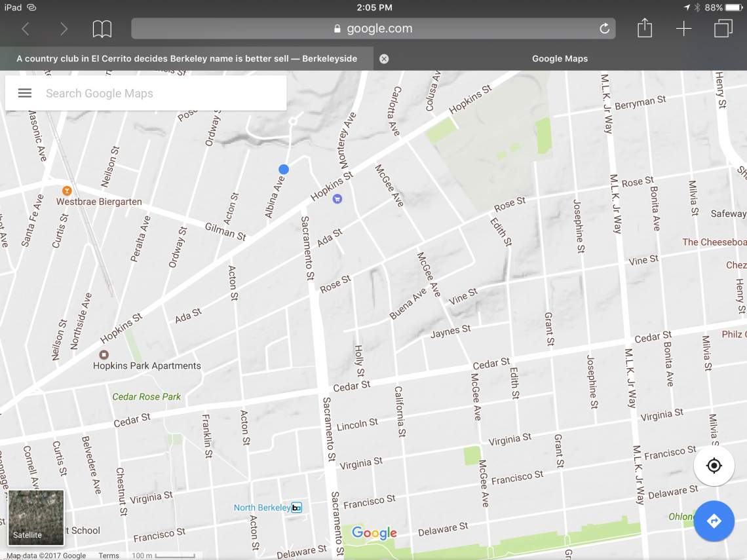Tap the Franklin St label

(x=207, y=436)
